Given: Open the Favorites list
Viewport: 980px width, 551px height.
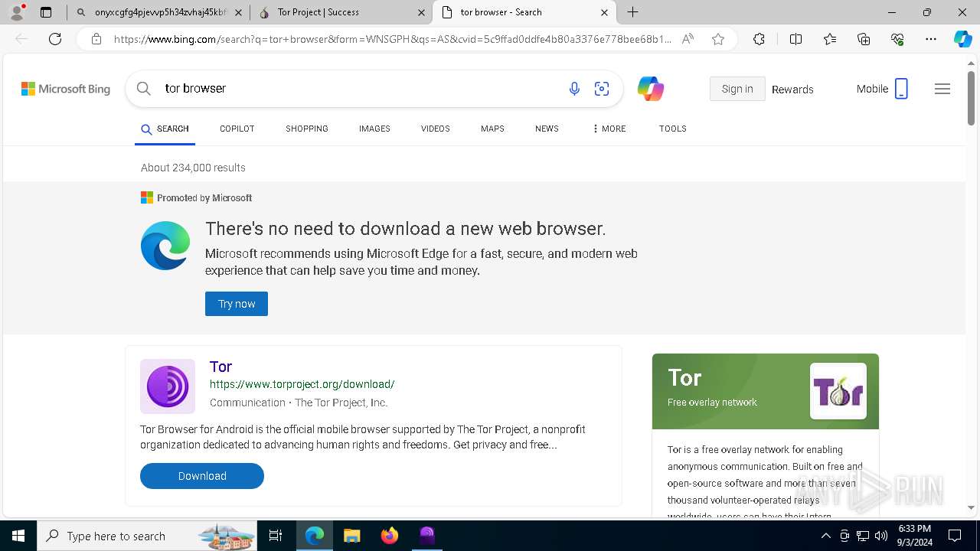Looking at the screenshot, I should tap(830, 39).
